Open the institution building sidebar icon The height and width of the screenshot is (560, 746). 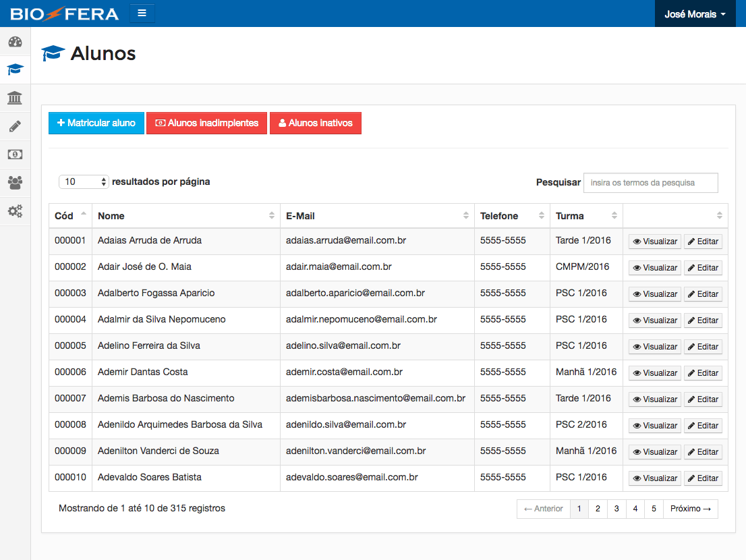[x=15, y=98]
